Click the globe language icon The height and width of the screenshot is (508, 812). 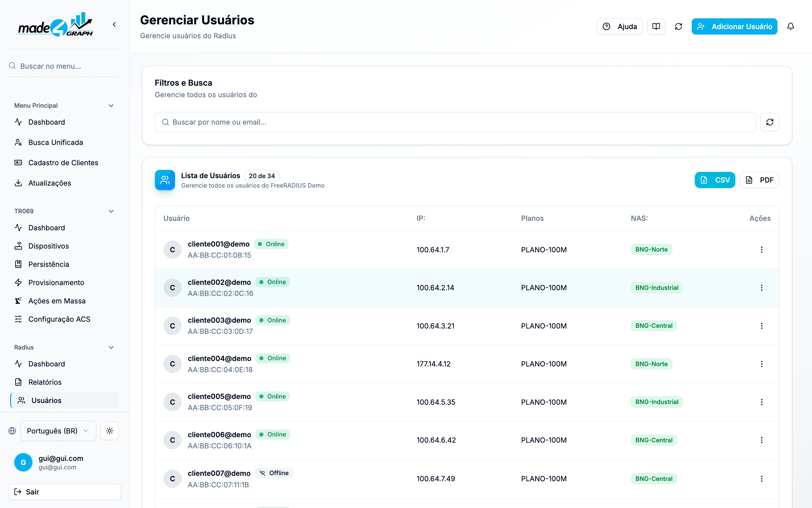[12, 431]
